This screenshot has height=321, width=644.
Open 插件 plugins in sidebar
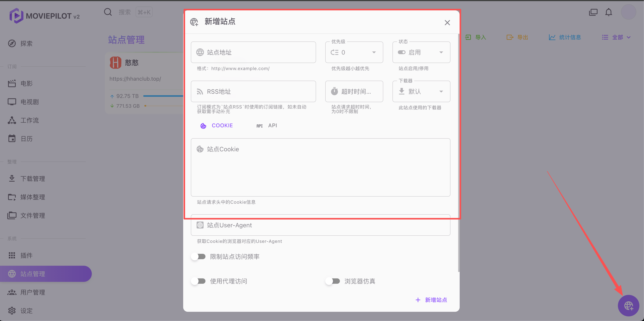pyautogui.click(x=26, y=255)
